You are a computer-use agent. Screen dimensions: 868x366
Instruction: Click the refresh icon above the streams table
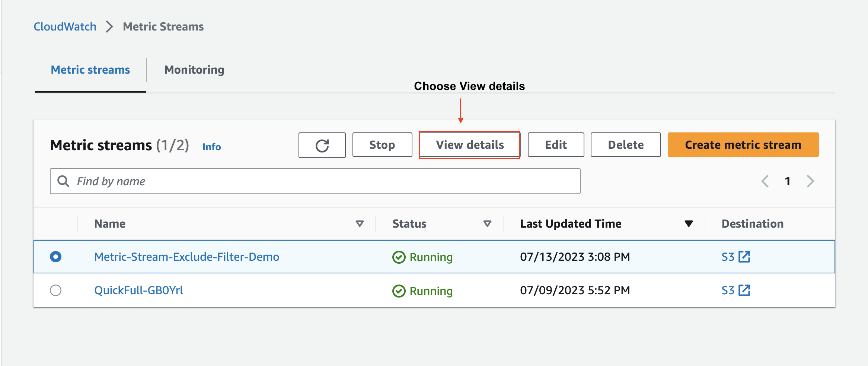tap(322, 145)
